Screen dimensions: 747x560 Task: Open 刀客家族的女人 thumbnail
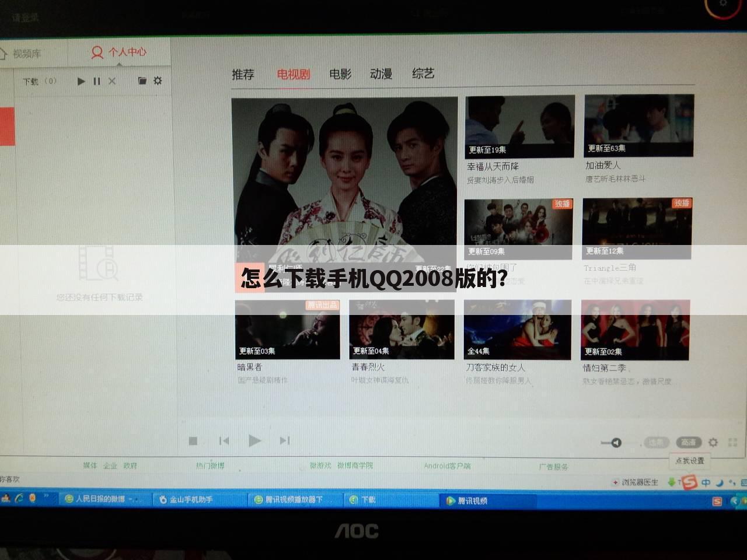tap(518, 330)
